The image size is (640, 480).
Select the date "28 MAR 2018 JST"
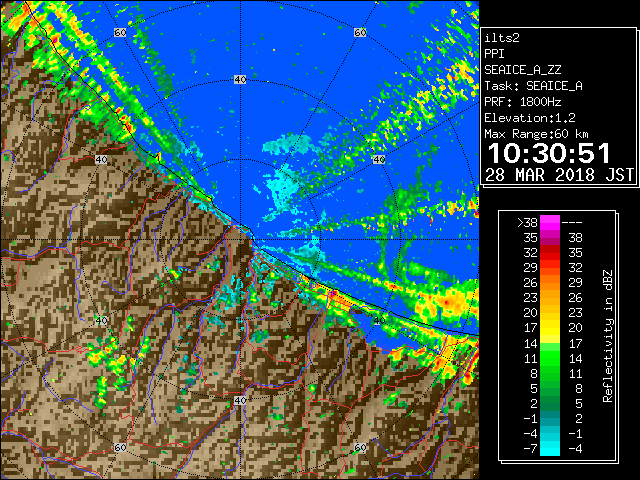coord(559,175)
